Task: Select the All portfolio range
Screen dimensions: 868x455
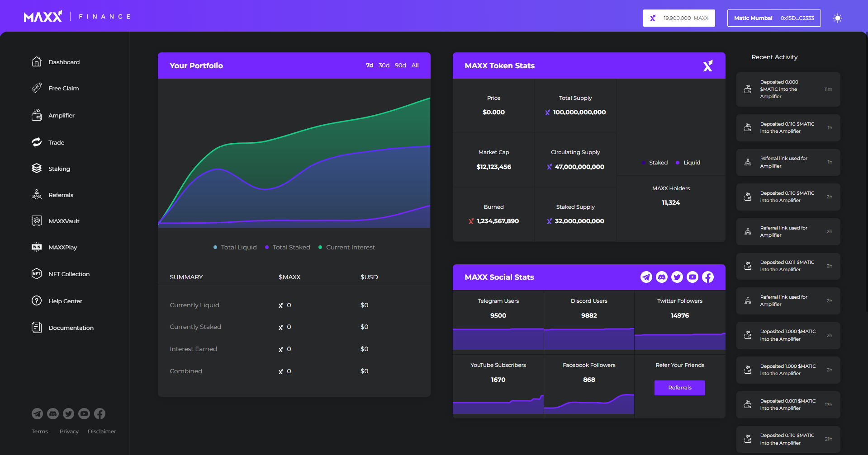Action: click(x=415, y=66)
